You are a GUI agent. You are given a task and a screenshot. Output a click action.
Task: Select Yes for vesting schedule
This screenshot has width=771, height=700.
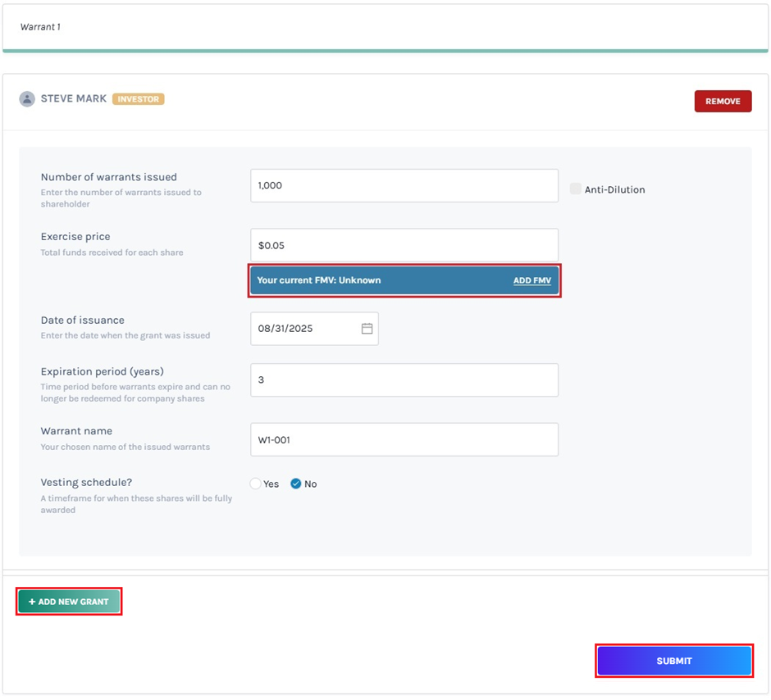[256, 484]
